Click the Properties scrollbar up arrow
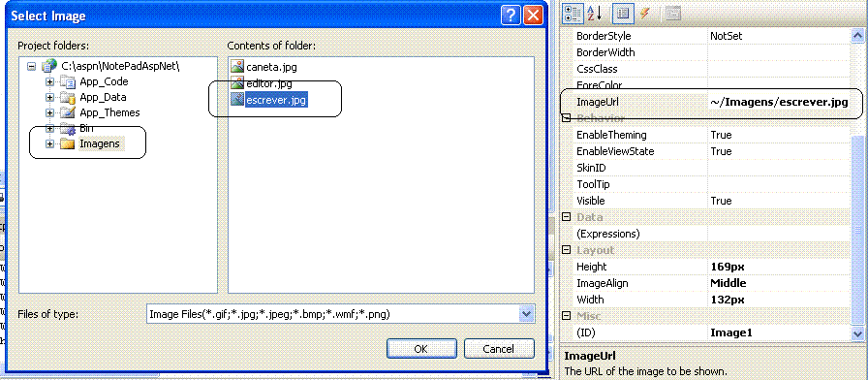This screenshot has width=868, height=380. tap(857, 36)
